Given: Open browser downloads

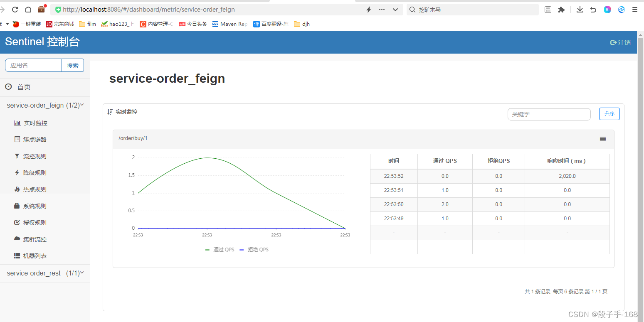Looking at the screenshot, I should (x=580, y=10).
